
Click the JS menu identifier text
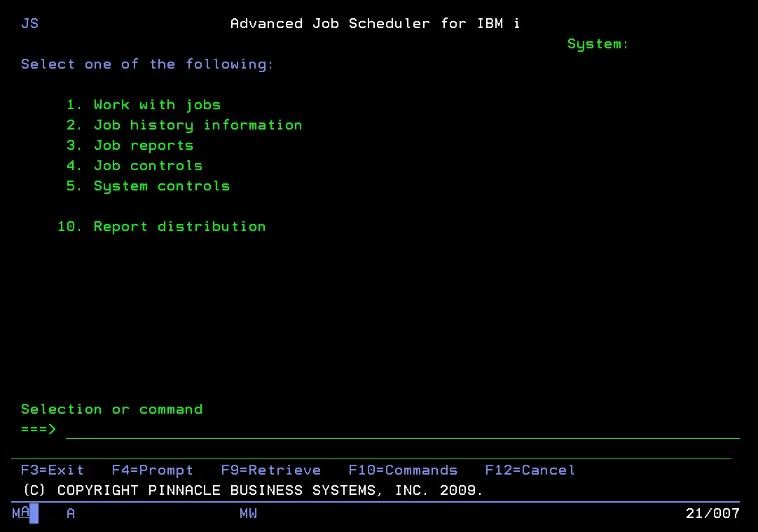(x=29, y=24)
